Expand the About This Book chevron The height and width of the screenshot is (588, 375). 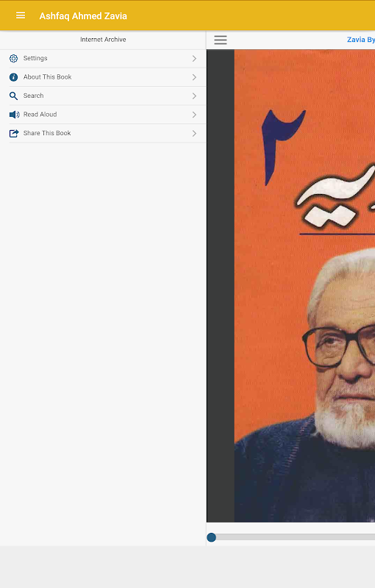194,77
